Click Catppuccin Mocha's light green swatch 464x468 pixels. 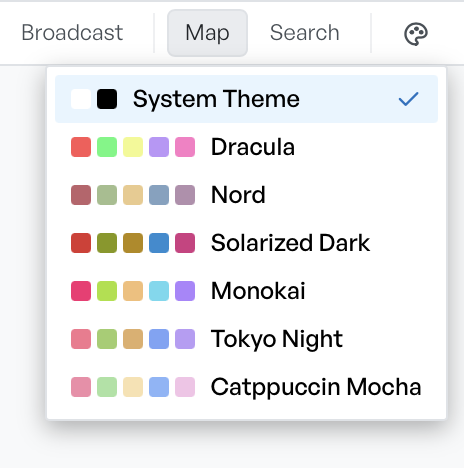click(x=107, y=387)
